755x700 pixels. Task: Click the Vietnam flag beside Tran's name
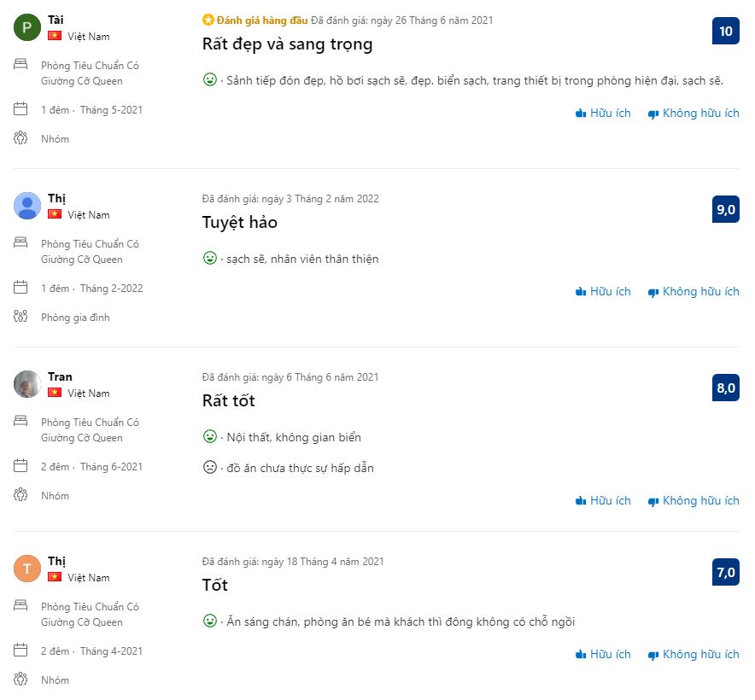tap(55, 393)
